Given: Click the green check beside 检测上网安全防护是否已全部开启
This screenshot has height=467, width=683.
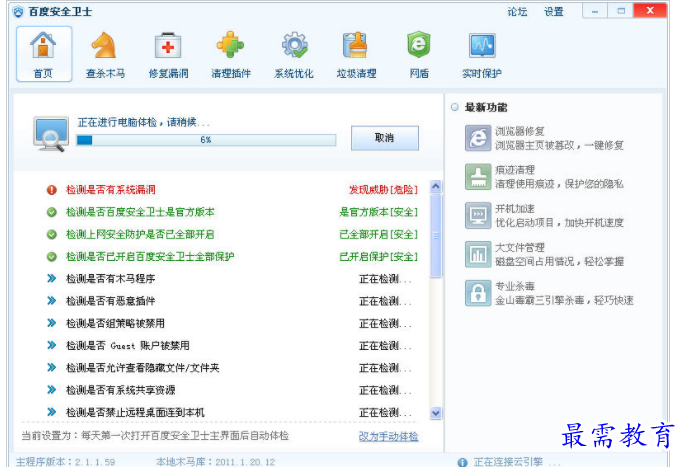Looking at the screenshot, I should click(52, 234).
